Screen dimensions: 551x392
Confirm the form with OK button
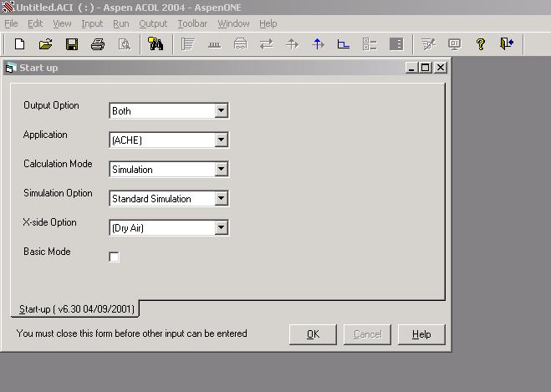[313, 334]
